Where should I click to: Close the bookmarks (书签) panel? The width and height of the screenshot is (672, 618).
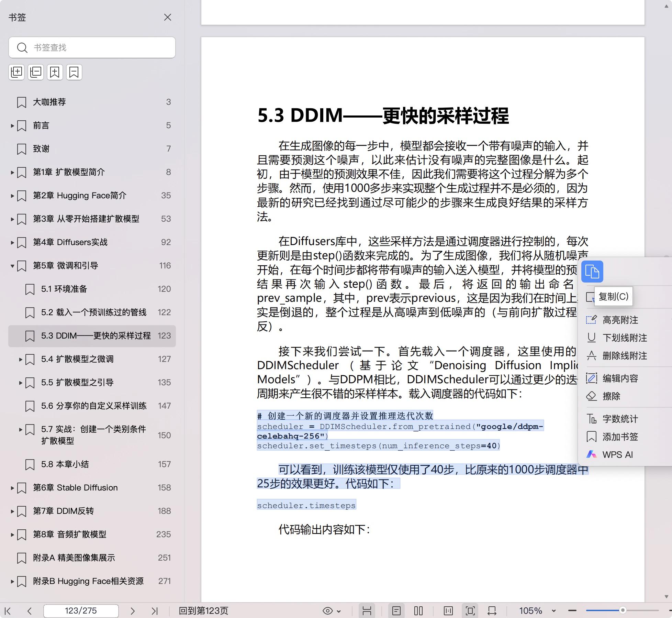168,17
